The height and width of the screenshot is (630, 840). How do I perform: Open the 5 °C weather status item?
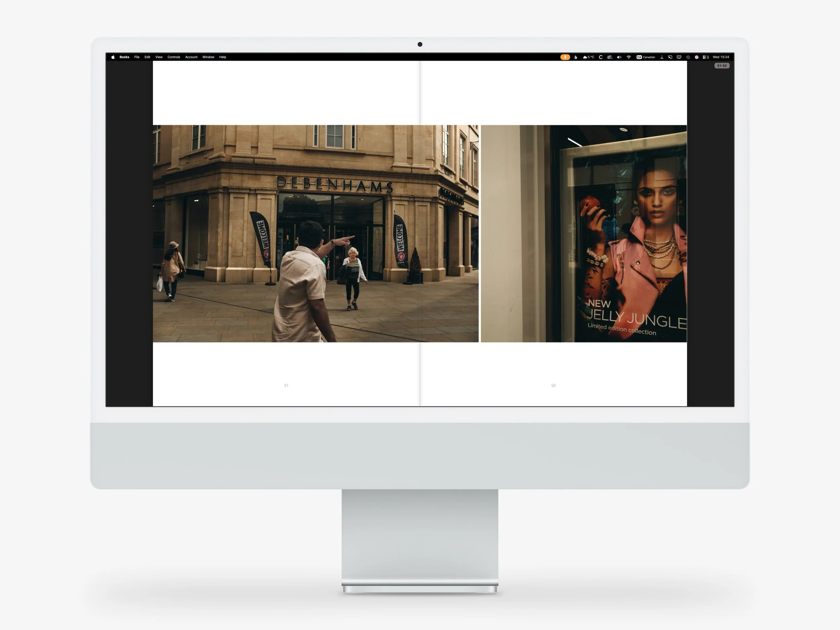point(589,57)
